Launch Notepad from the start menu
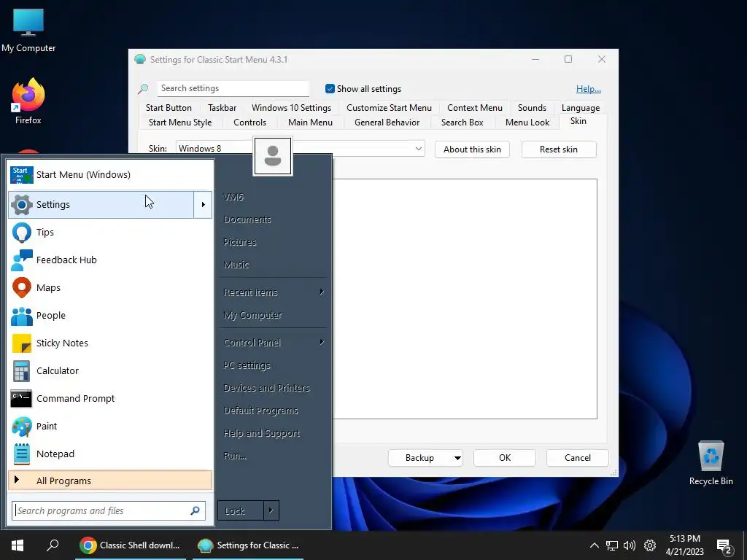This screenshot has width=747, height=560. [x=110, y=454]
